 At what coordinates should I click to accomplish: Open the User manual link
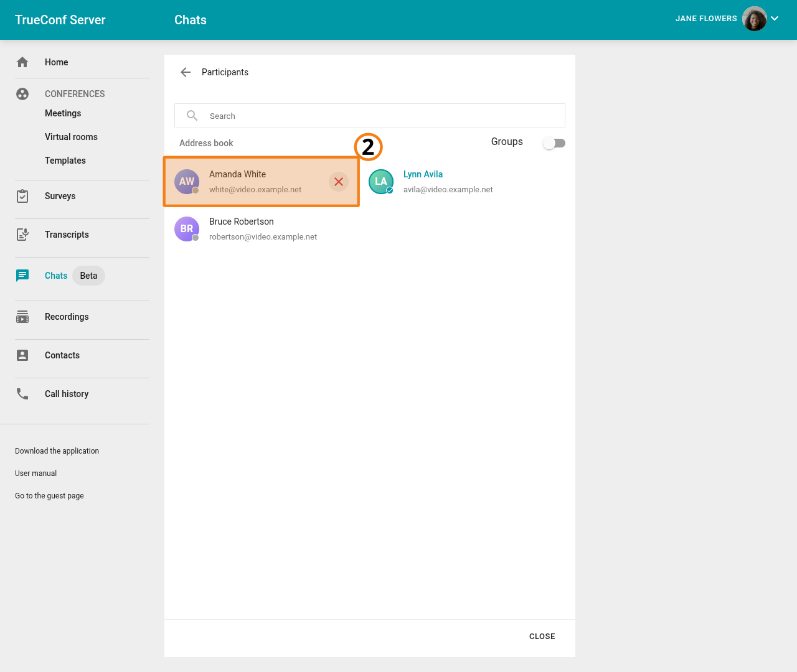pyautogui.click(x=36, y=474)
